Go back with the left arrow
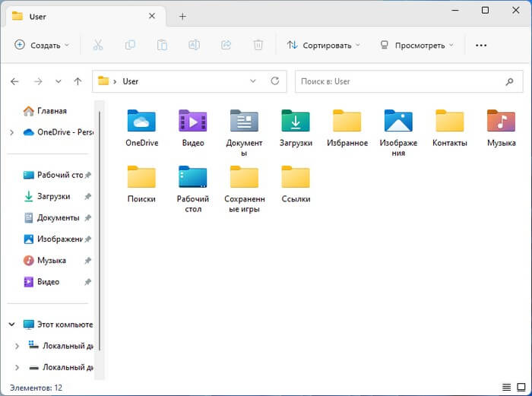This screenshot has height=396, width=532. pos(14,81)
